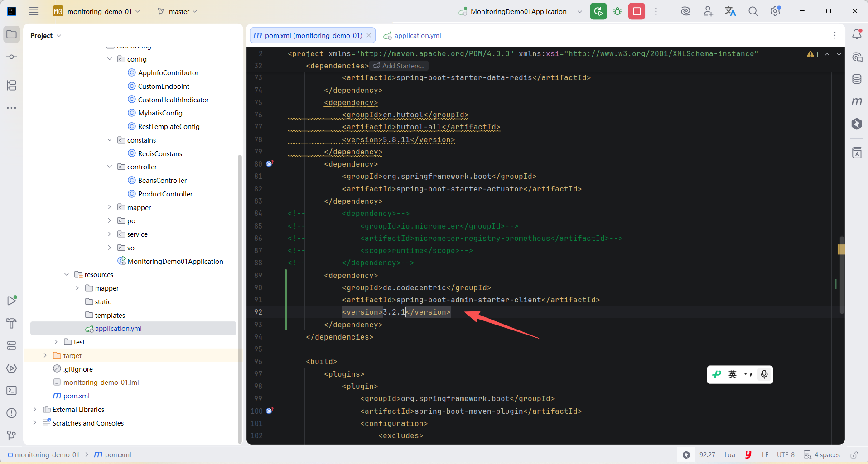Stop the running application
Screen dimensions: 868x464
637,11
